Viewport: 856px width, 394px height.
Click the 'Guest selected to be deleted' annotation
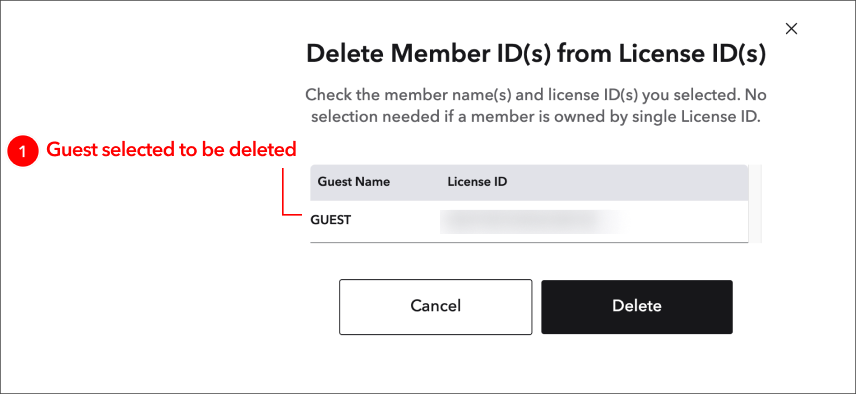pos(171,150)
